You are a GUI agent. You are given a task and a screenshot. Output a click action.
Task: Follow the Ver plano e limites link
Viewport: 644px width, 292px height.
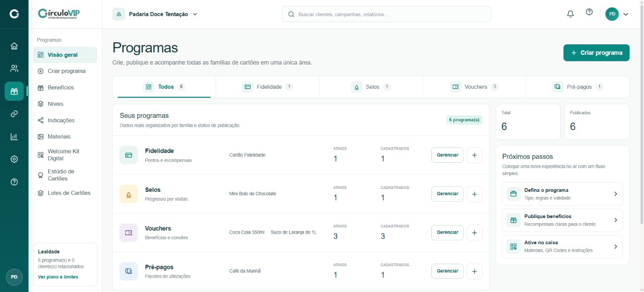coord(58,277)
